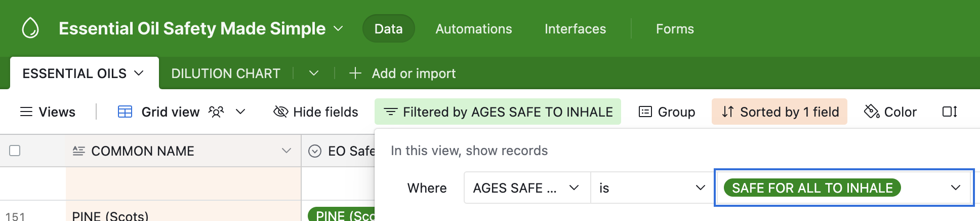980x221 pixels.
Task: Click the plus icon to add table
Action: (x=355, y=73)
